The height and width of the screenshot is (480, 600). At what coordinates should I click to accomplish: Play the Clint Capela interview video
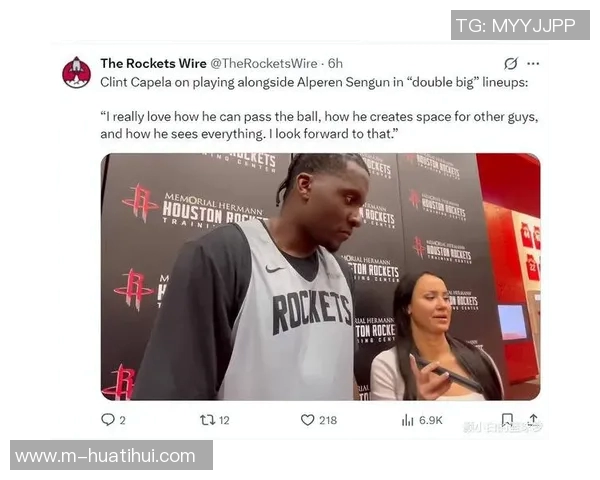pyautogui.click(x=320, y=277)
